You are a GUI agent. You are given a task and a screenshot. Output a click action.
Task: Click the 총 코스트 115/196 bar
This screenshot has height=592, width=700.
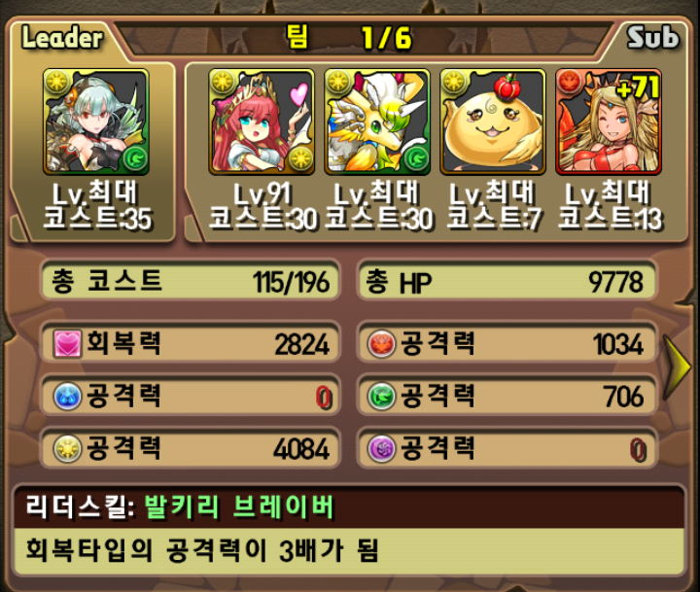click(191, 281)
